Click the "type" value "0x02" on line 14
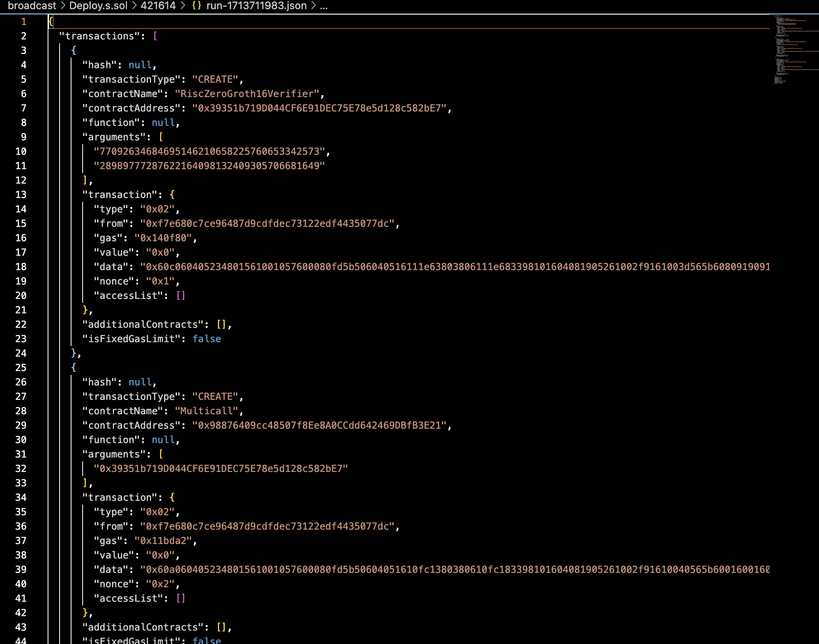The image size is (819, 644). (x=158, y=209)
